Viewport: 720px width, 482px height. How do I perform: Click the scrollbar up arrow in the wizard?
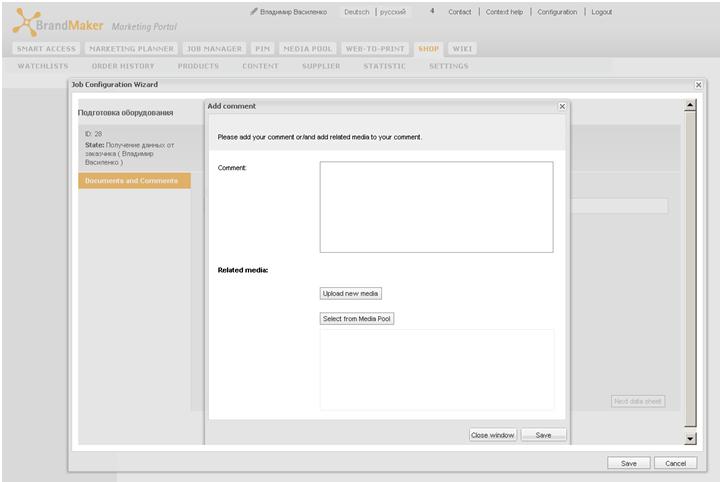coord(690,105)
